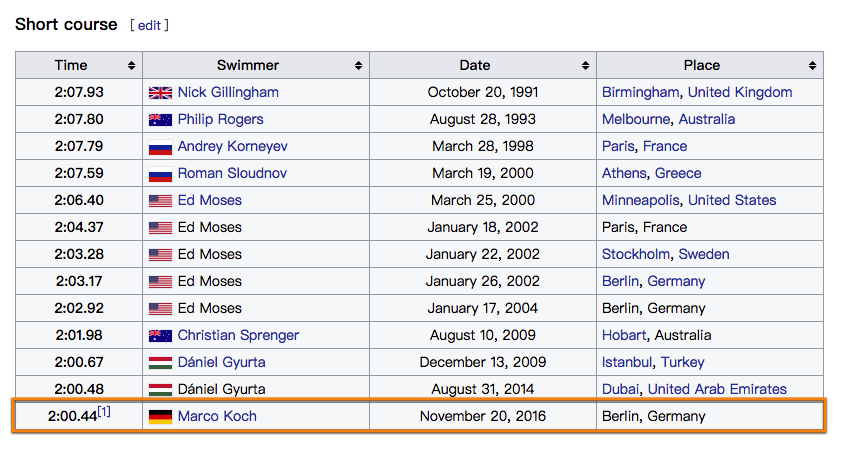
Task: Click the Istanbul link
Action: [626, 362]
